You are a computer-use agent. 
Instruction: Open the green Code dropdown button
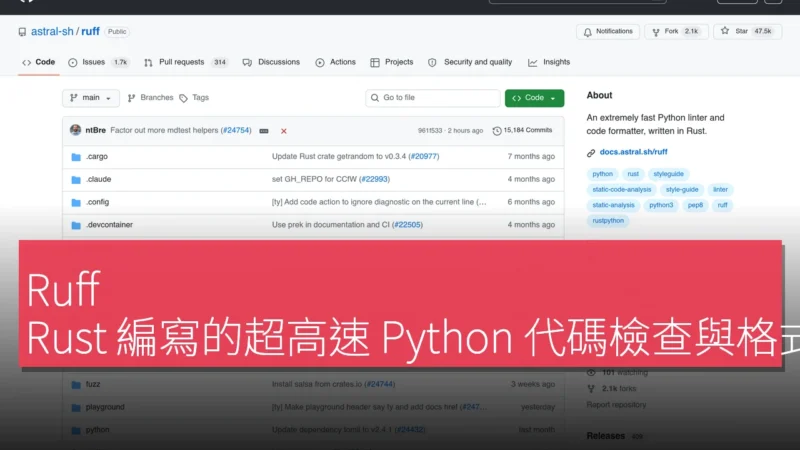click(x=534, y=98)
